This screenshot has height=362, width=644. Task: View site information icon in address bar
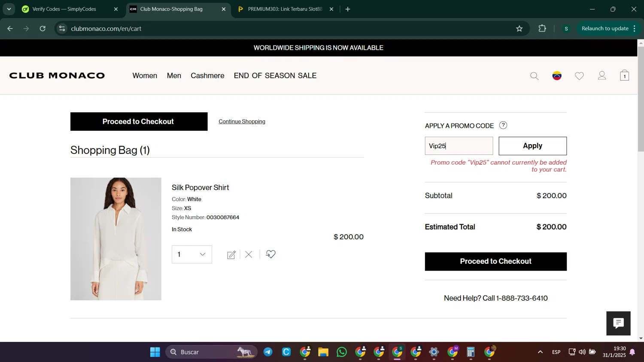pos(62,29)
